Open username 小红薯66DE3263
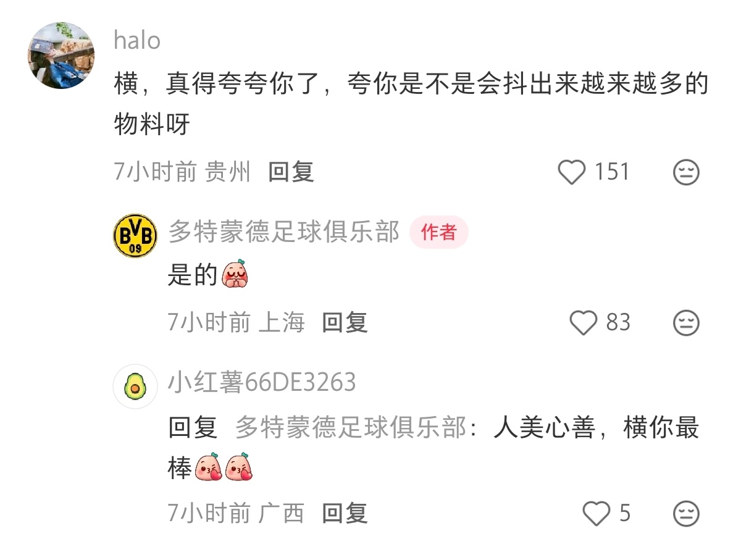This screenshot has height=560, width=741. [262, 383]
